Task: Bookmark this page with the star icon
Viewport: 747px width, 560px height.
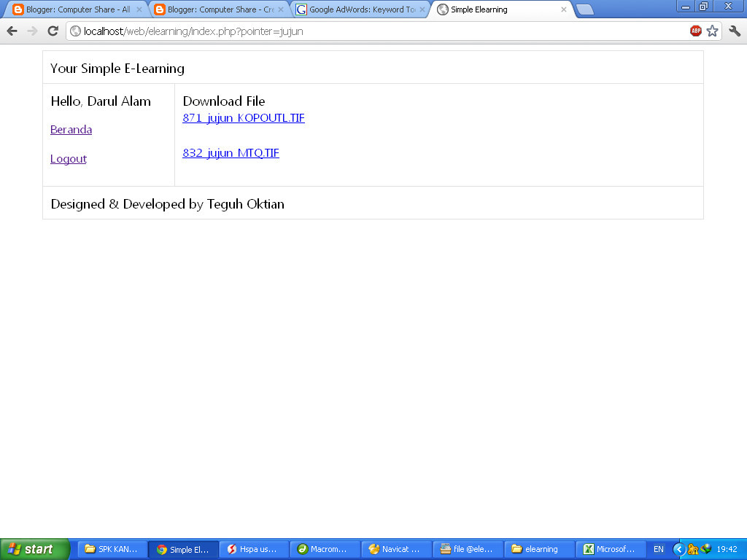Action: [x=711, y=32]
